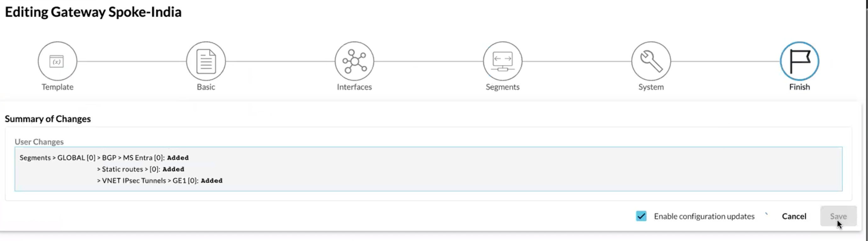Open the Template step icon
This screenshot has height=241, width=868.
[x=57, y=61]
